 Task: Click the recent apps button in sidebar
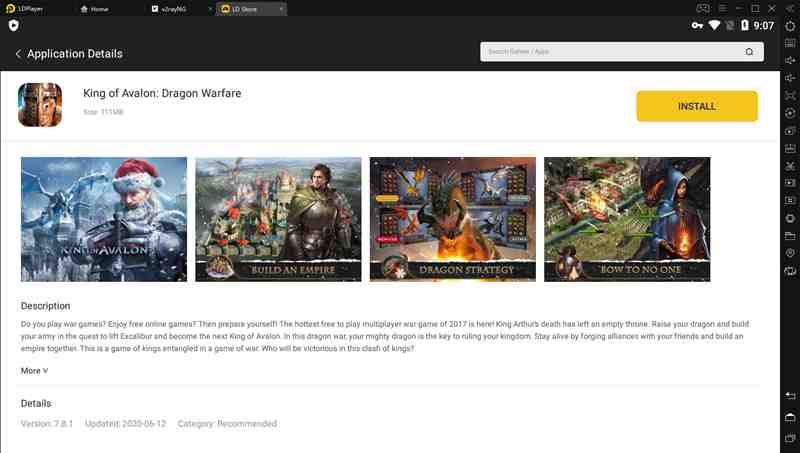tap(790, 438)
